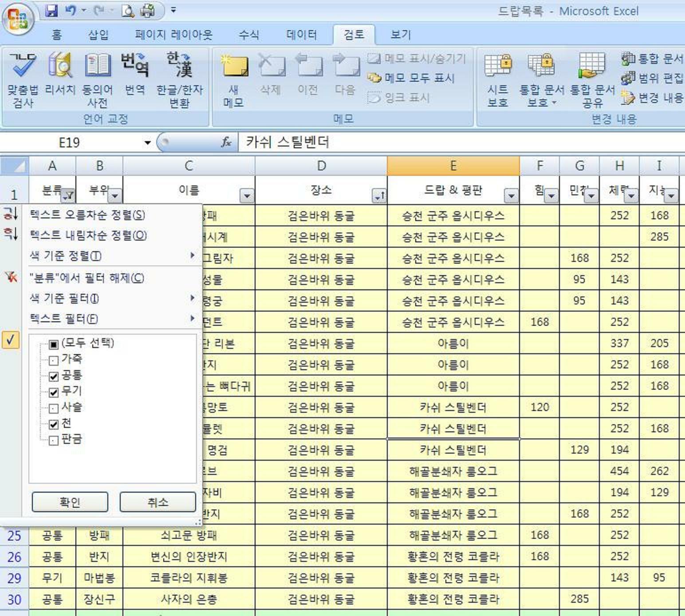This screenshot has width=685, height=616.
Task: Switch to the 데이터 ribbon tab
Action: [301, 35]
